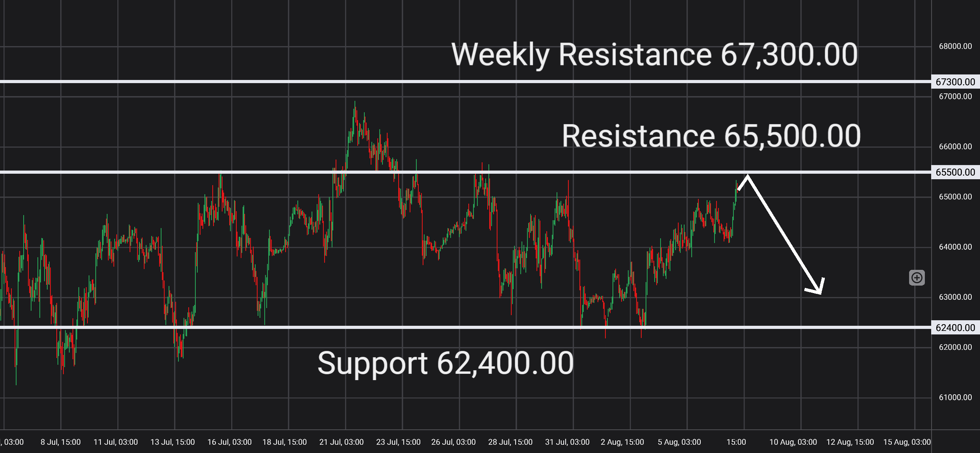Select the 62400.00 price label tag
This screenshot has height=453, width=980.
coord(956,328)
